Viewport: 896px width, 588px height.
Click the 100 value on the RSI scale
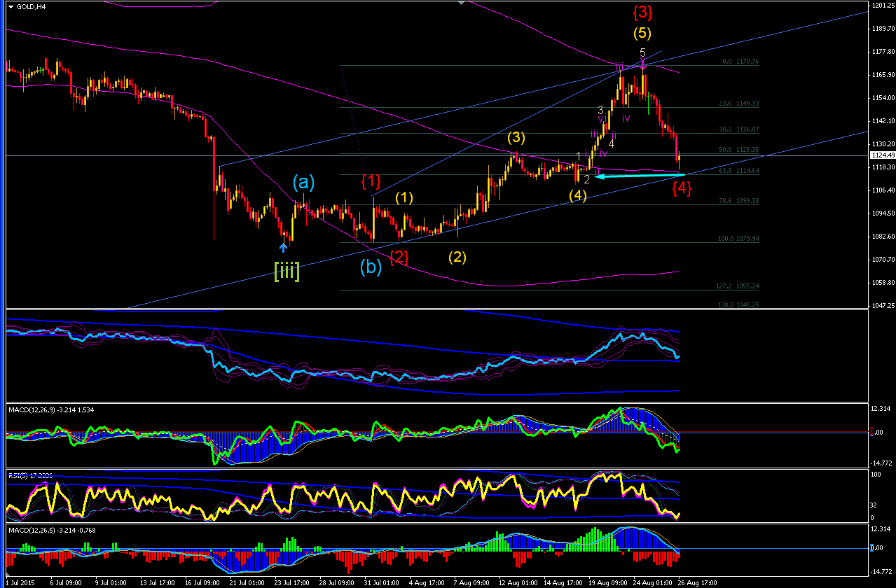coord(874,475)
